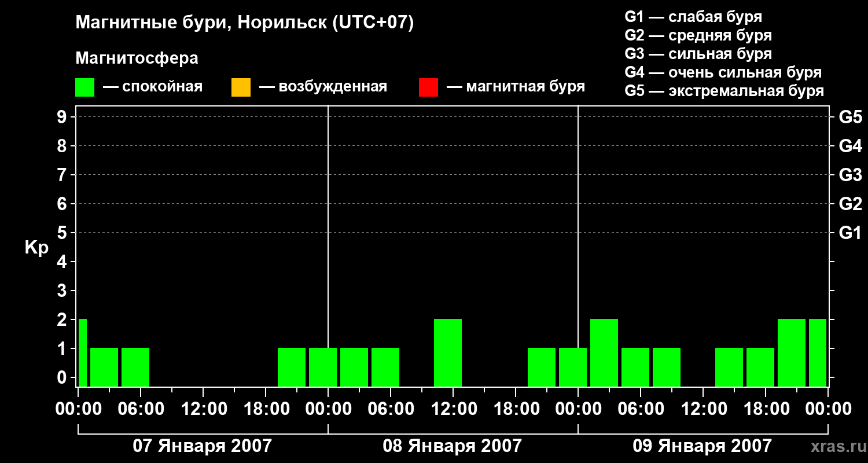Click the '— магнитная буря' legend label
Screen dimensions: 868x463
coord(516,87)
